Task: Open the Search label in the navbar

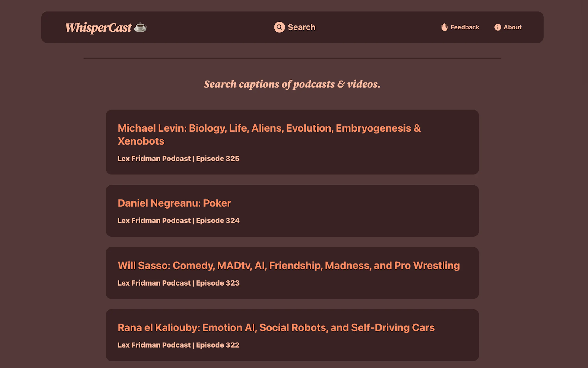Action: coord(301,27)
